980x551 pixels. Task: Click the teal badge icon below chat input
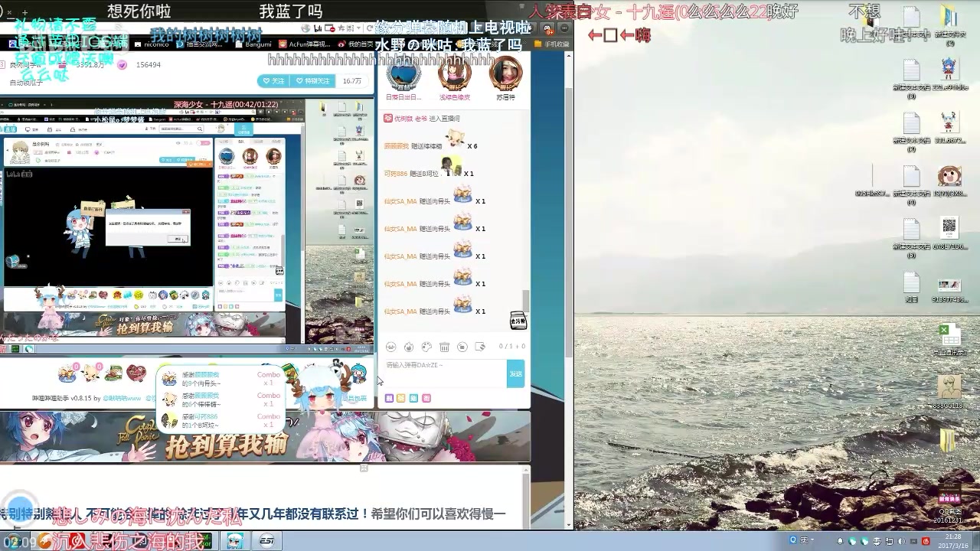[413, 399]
